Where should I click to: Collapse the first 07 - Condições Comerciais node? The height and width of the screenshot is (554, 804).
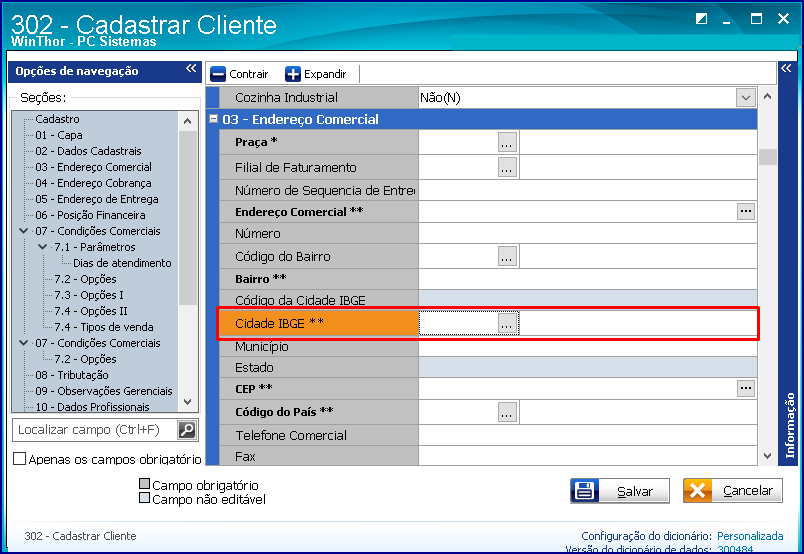(24, 231)
